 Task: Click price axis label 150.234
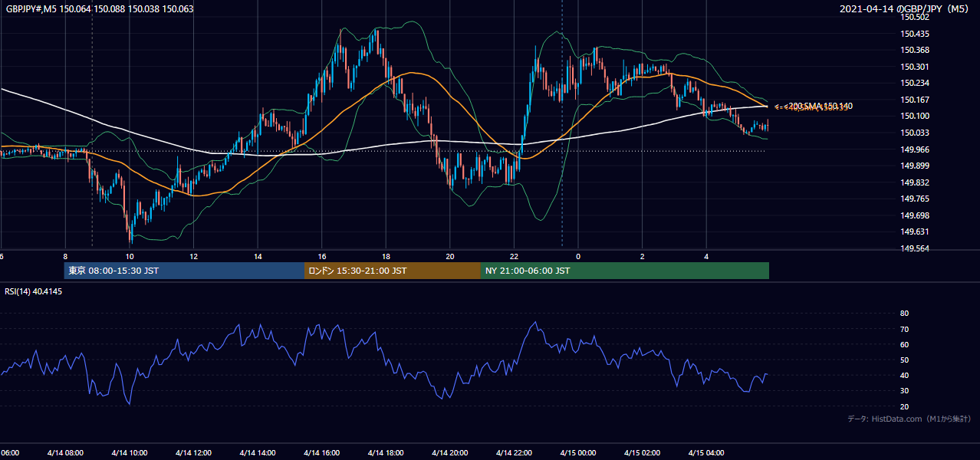[x=915, y=83]
